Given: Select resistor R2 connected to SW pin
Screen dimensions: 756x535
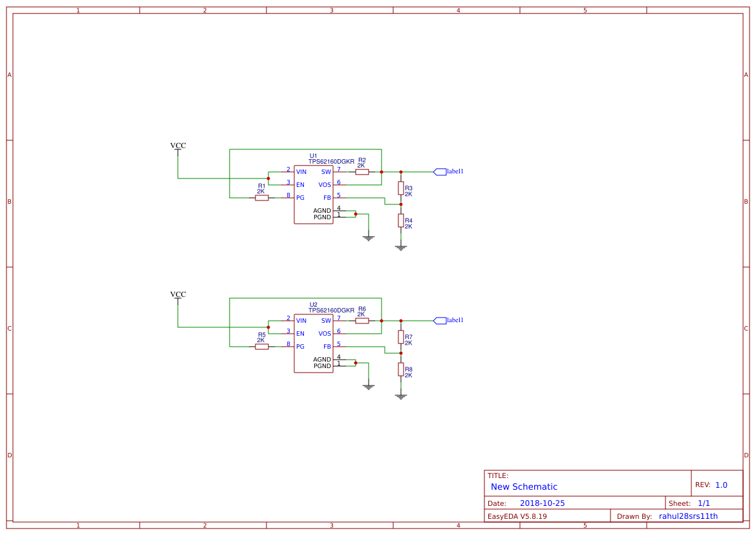Looking at the screenshot, I should coord(362,171).
